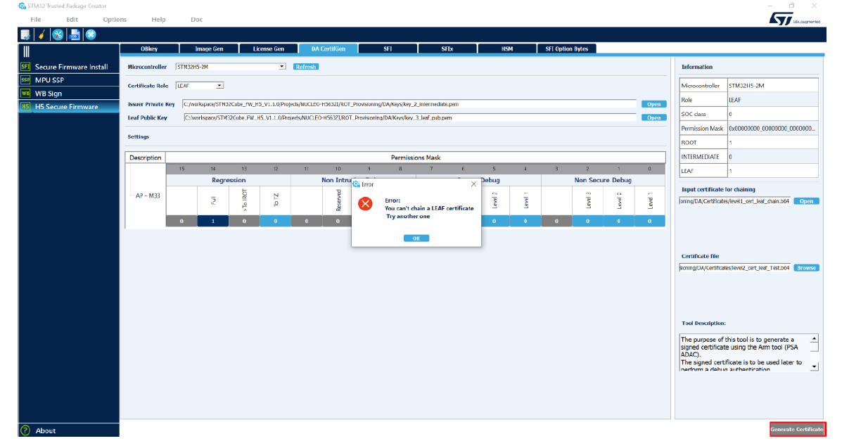Viewport: 868px width, 441px height.
Task: Switch to the SFI tab
Action: pos(388,49)
